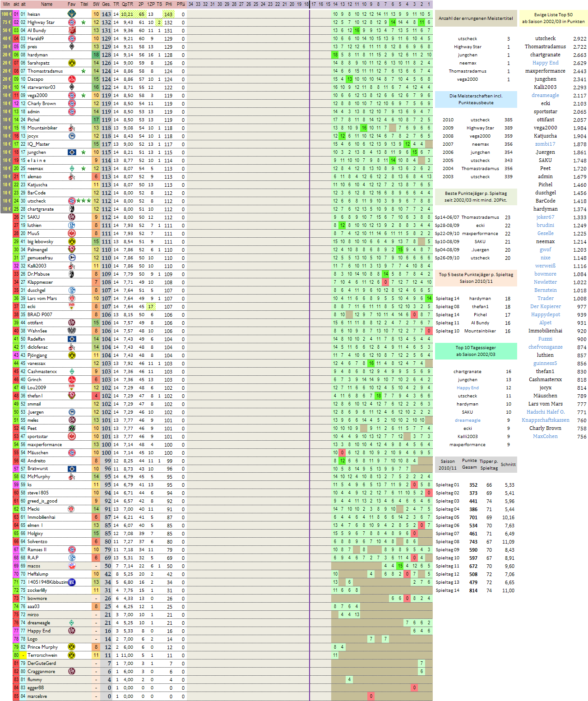Click the gray "100 €" prize cell
The height and width of the screenshot is (701, 588).
(x=6, y=14)
